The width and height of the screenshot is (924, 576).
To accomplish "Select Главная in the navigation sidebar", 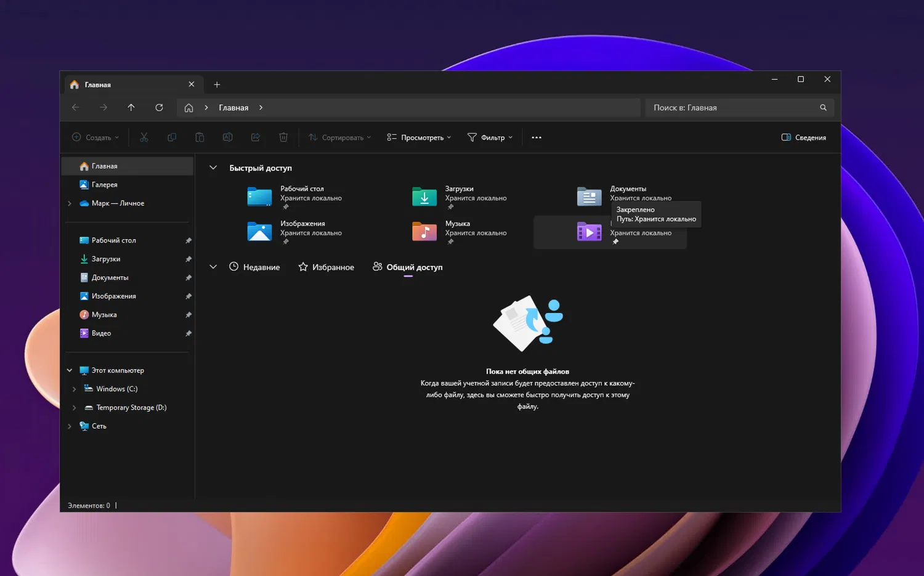I will 128,166.
